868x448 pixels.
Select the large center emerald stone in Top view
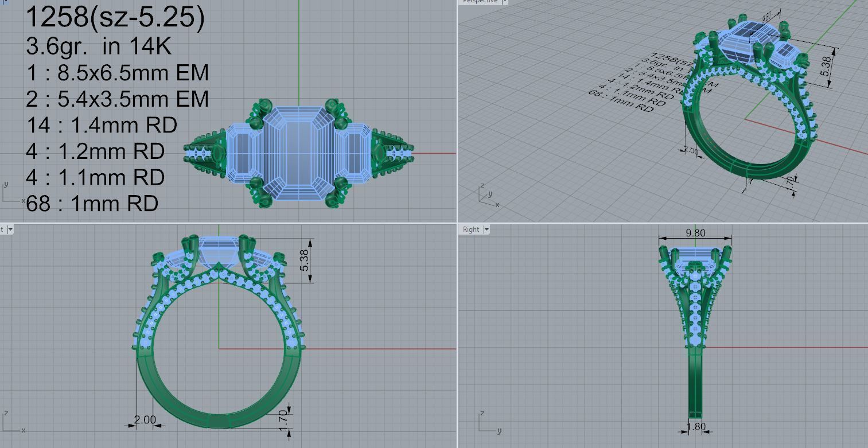pyautogui.click(x=299, y=153)
